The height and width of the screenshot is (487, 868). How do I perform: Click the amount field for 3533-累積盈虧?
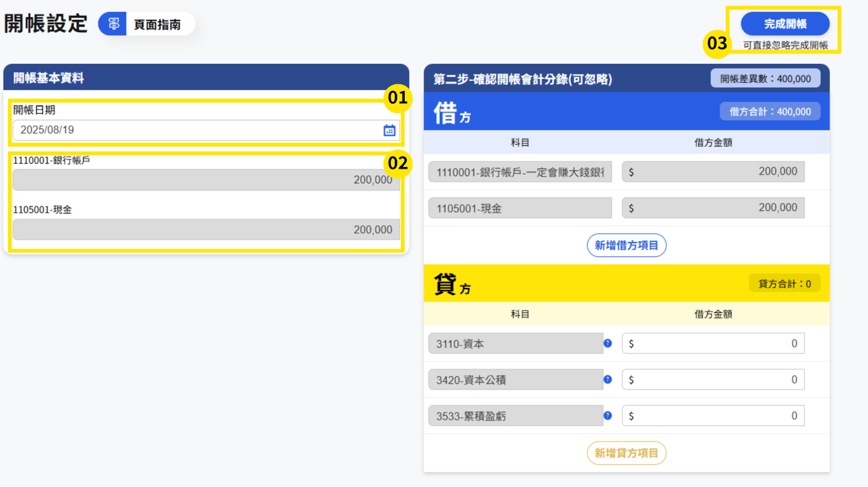click(713, 416)
